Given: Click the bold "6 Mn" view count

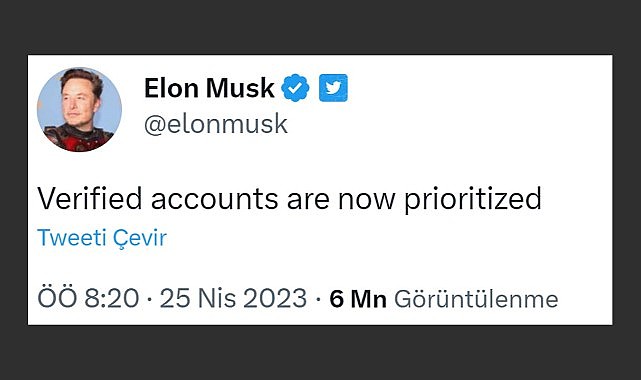Looking at the screenshot, I should [x=358, y=299].
